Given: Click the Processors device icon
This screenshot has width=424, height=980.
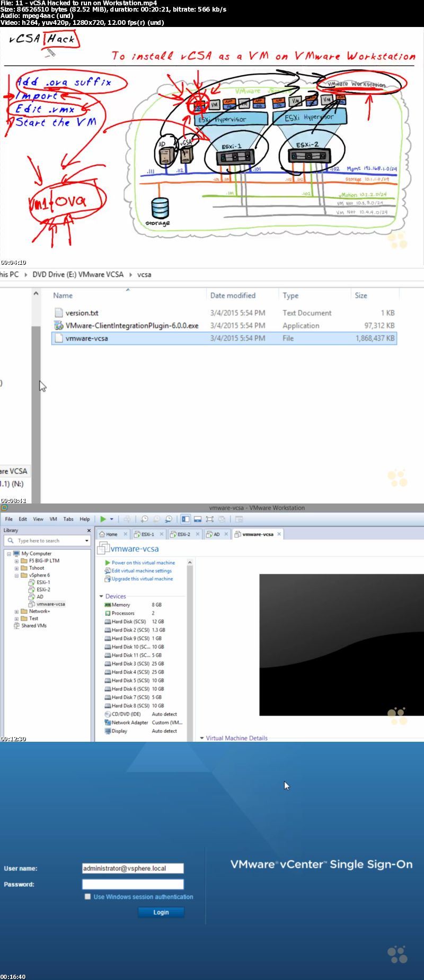Looking at the screenshot, I should [x=108, y=613].
